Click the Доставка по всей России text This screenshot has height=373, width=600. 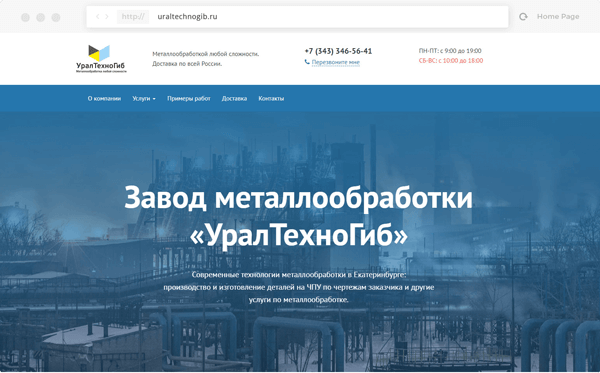[x=187, y=64]
